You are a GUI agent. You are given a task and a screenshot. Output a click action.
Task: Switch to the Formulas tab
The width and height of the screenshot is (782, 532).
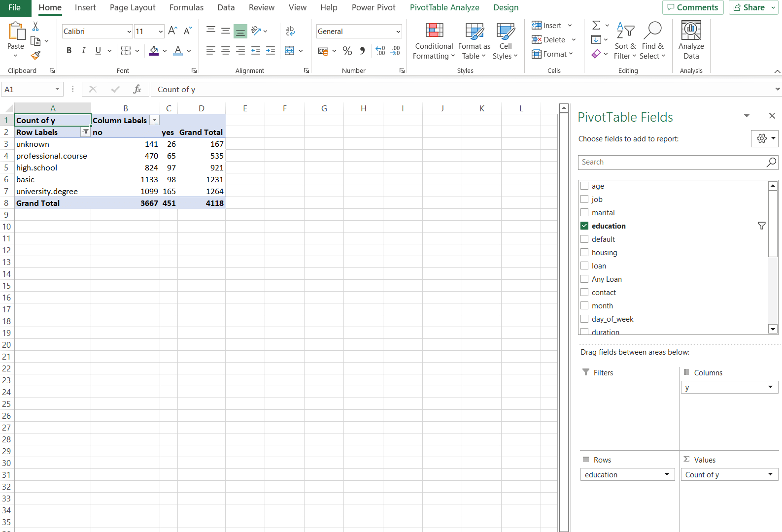186,7
